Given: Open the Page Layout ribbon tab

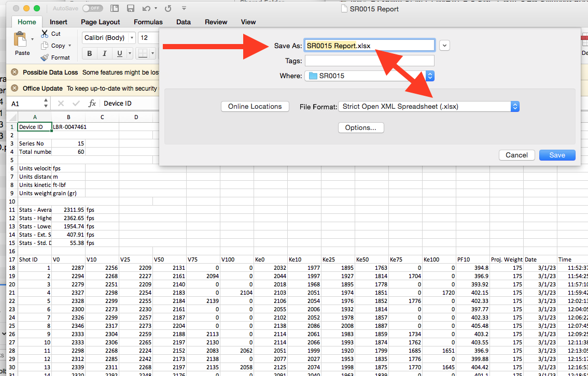Looking at the screenshot, I should pyautogui.click(x=100, y=22).
